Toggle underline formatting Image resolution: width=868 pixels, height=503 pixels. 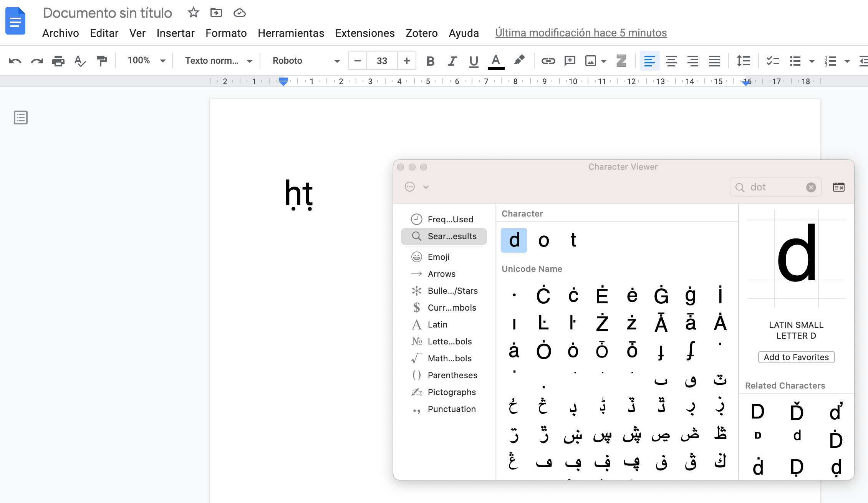click(474, 61)
